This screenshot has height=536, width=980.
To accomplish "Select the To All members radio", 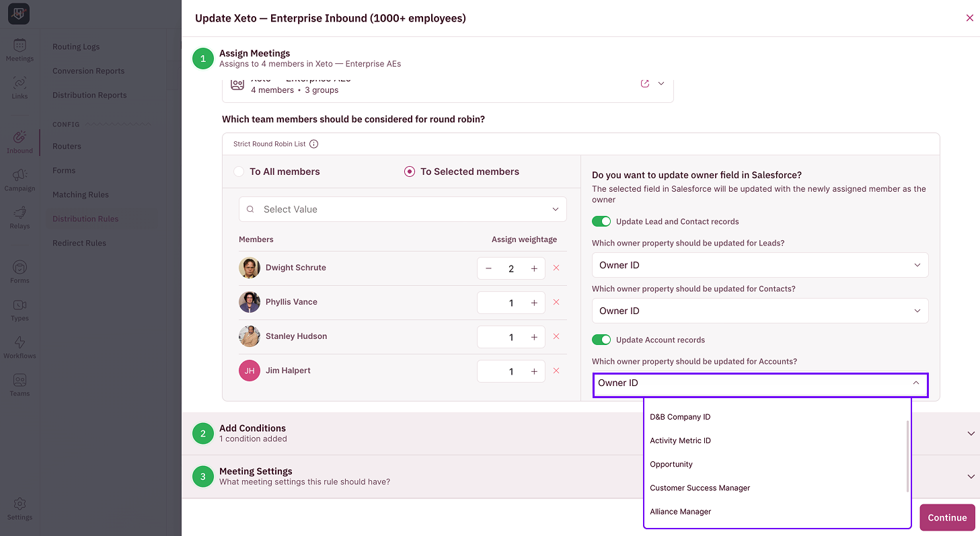I will tap(239, 171).
